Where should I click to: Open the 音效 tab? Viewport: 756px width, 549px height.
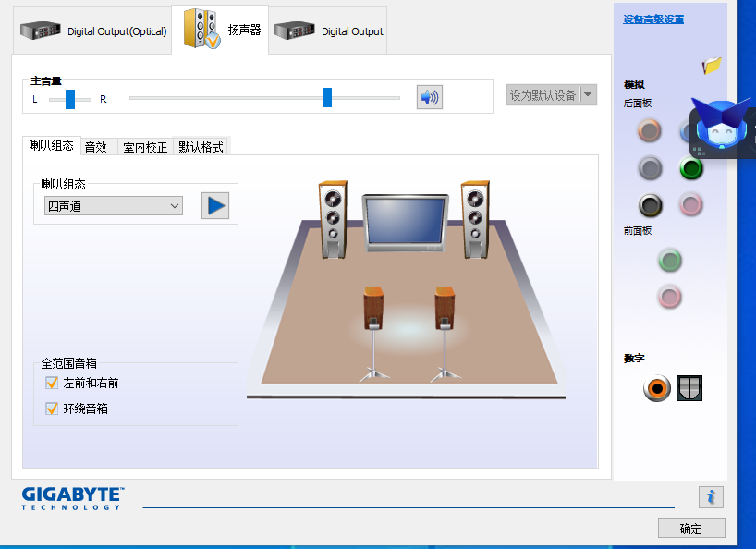coord(99,147)
